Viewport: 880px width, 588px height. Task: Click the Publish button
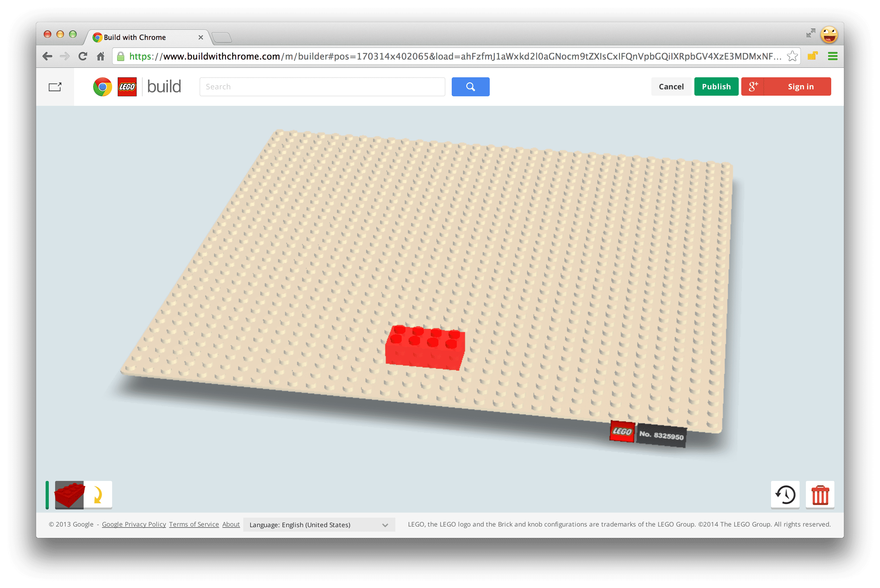[716, 86]
